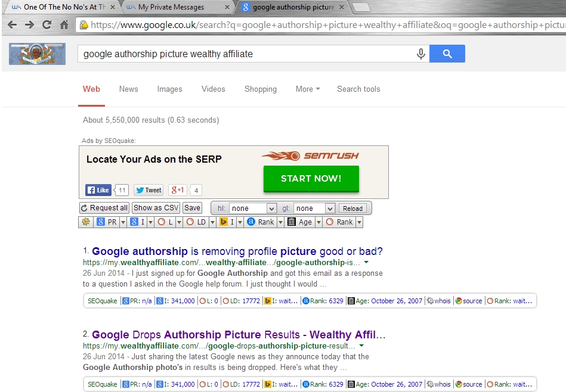
Task: Click the SEOquake settings gear icon in toolbar
Action: tap(86, 222)
